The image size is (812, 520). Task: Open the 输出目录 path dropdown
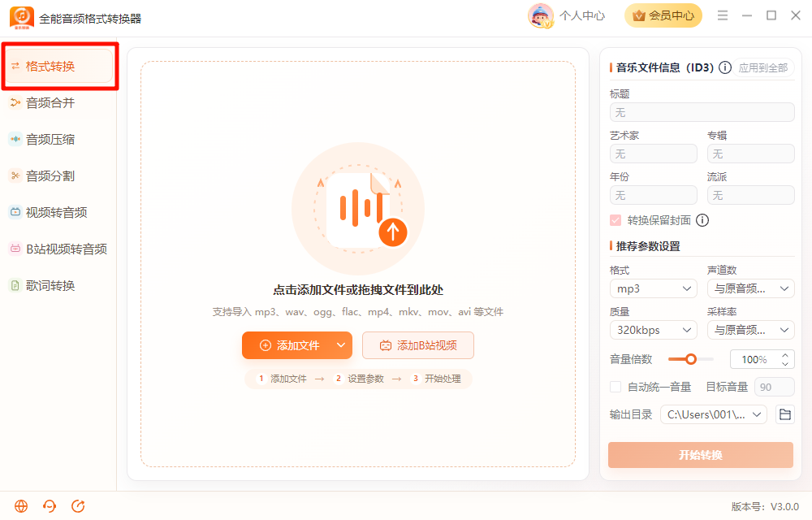[714, 414]
